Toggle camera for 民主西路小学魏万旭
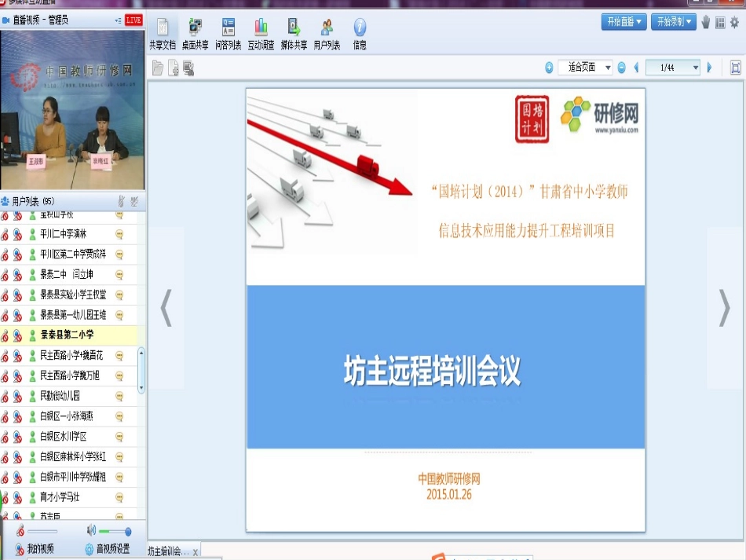Screen dimensions: 746x560 click(17, 376)
